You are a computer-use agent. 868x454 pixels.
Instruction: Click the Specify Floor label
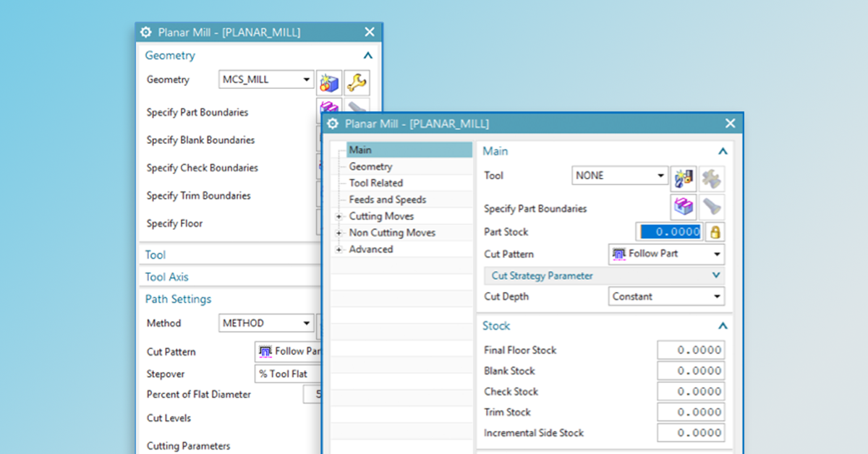174,223
